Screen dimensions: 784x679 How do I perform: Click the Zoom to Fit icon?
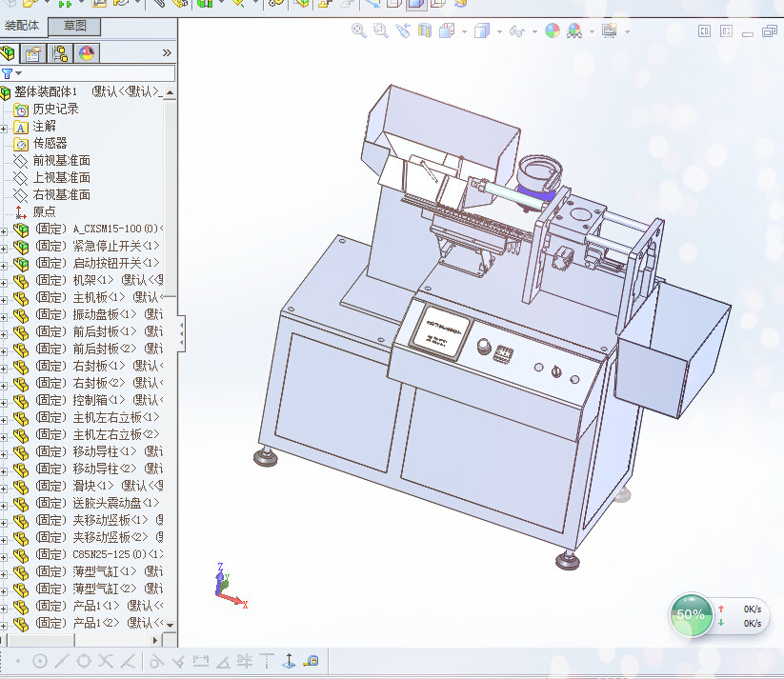358,31
